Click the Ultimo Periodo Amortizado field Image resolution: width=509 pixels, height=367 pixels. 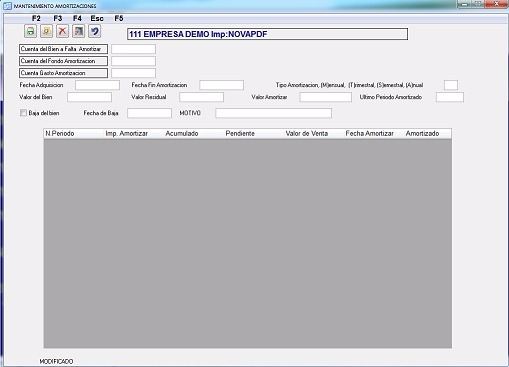click(450, 97)
